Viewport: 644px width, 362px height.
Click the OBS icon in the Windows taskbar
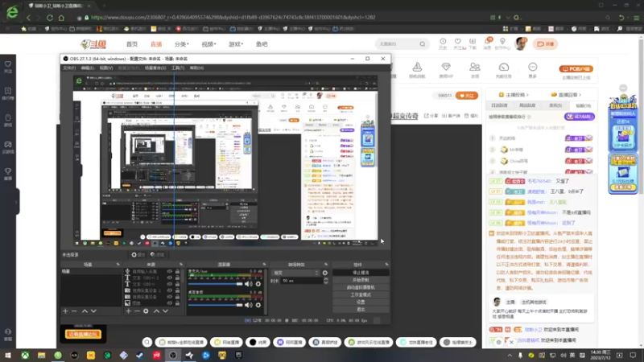(173, 355)
